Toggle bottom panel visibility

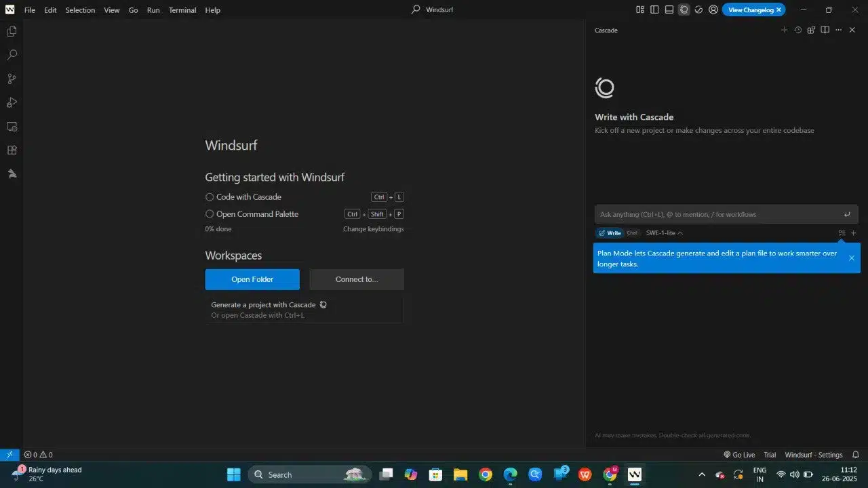[x=669, y=9]
